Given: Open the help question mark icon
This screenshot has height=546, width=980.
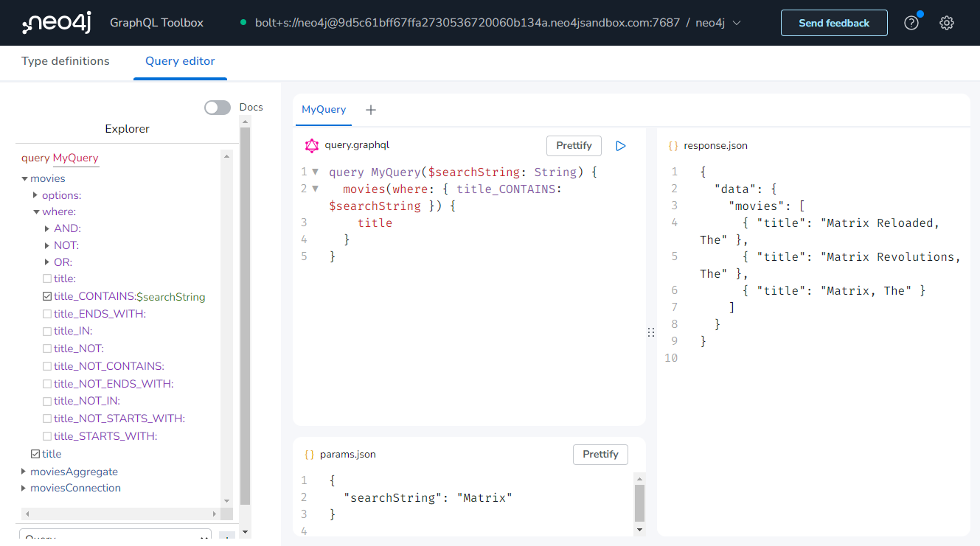Looking at the screenshot, I should click(911, 23).
